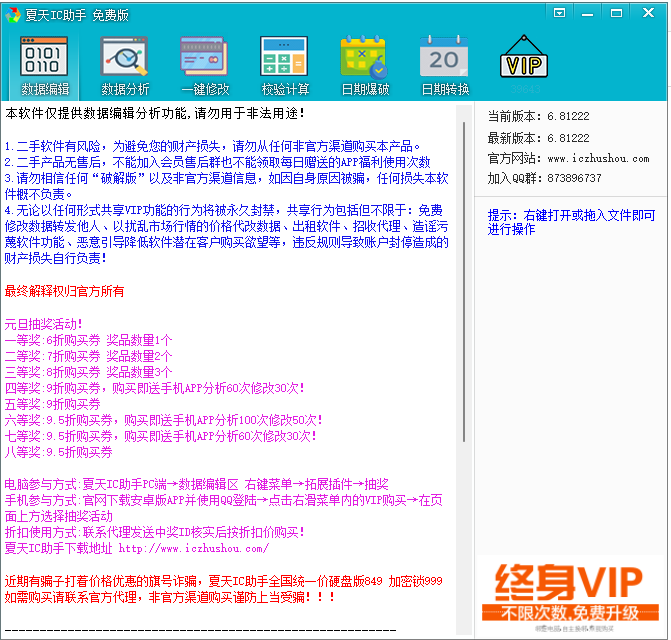Image resolution: width=671 pixels, height=640 pixels.
Task: Click the 五等奖:9折购买券 line
Action: coord(52,404)
